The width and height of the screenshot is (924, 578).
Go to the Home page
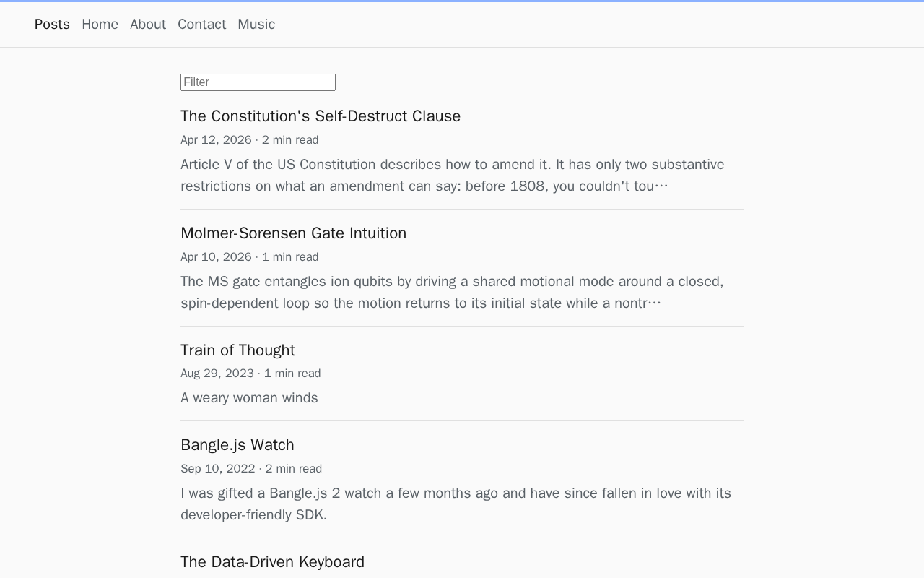(x=100, y=25)
